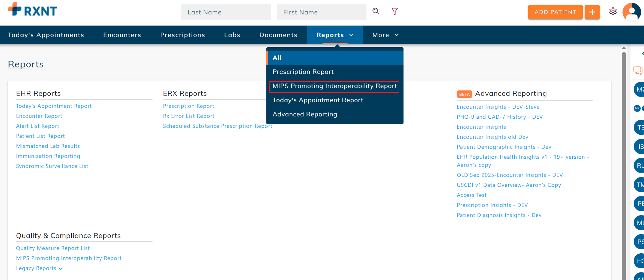Screen dimensions: 644x280
Task: Focus the First Name search field
Action: point(321,12)
